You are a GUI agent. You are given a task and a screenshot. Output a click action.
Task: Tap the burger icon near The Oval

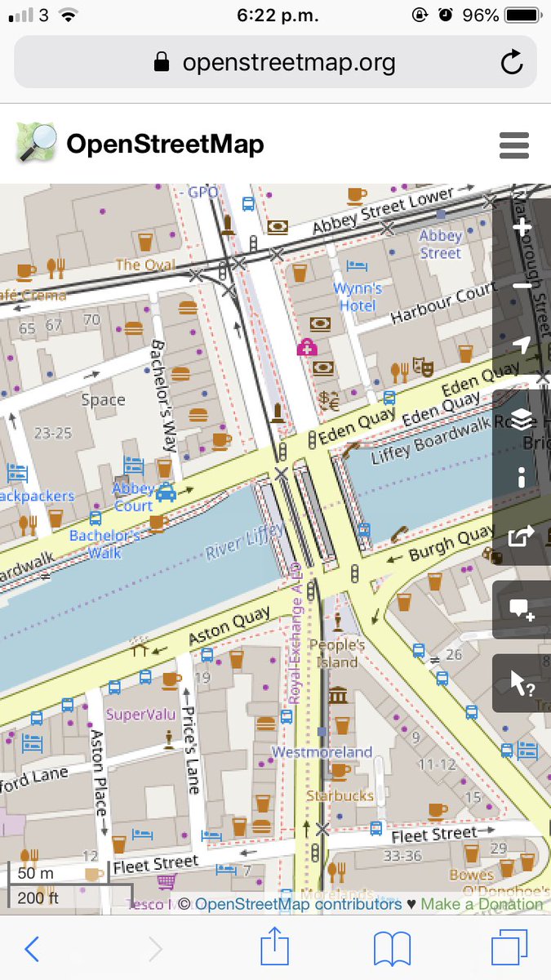[x=188, y=308]
